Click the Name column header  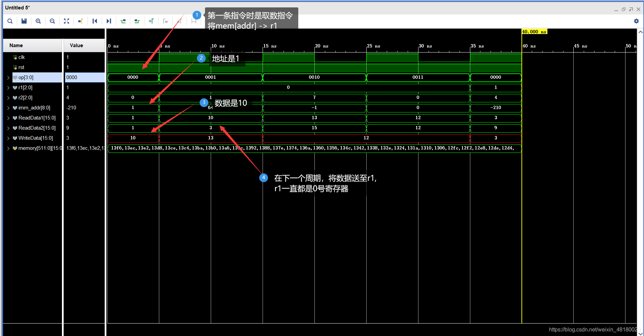(x=33, y=45)
